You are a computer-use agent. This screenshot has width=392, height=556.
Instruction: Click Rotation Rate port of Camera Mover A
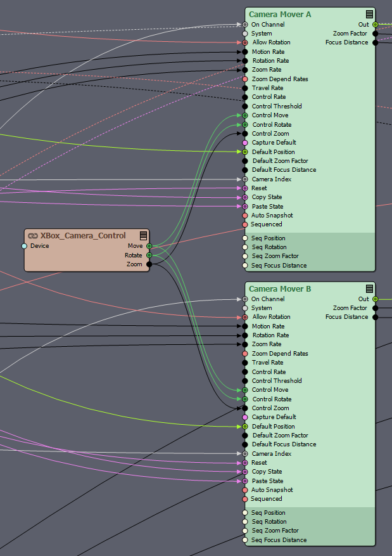click(244, 61)
